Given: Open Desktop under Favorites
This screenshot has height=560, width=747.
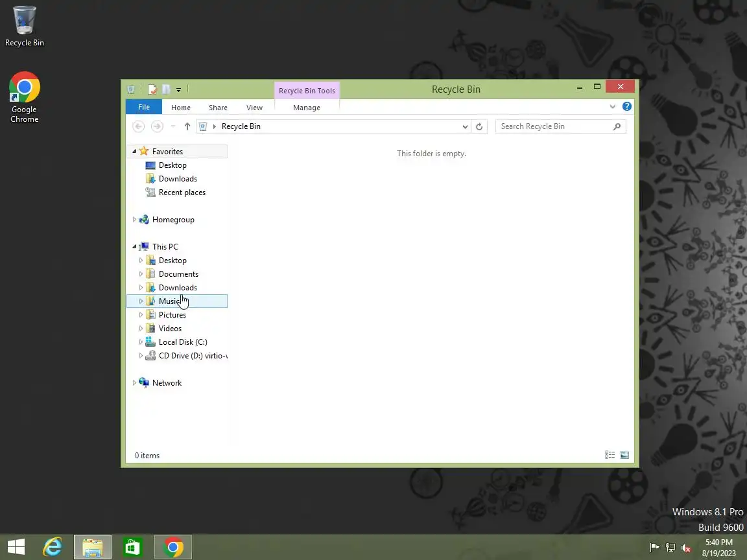Looking at the screenshot, I should (x=172, y=165).
